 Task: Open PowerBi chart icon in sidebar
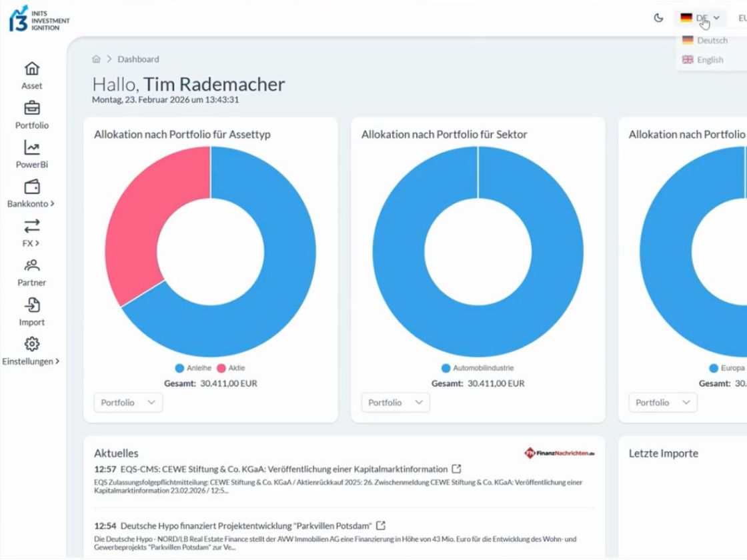32,147
